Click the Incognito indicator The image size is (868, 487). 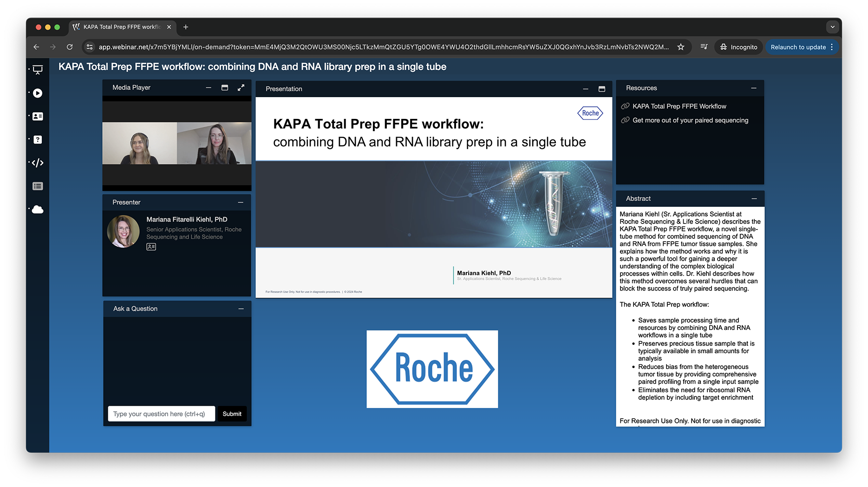coord(738,47)
